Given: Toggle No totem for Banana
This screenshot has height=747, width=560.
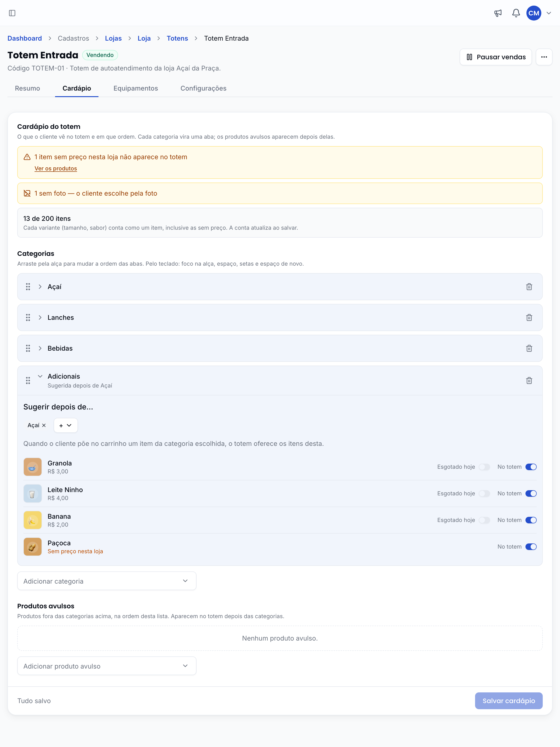Looking at the screenshot, I should [x=531, y=520].
